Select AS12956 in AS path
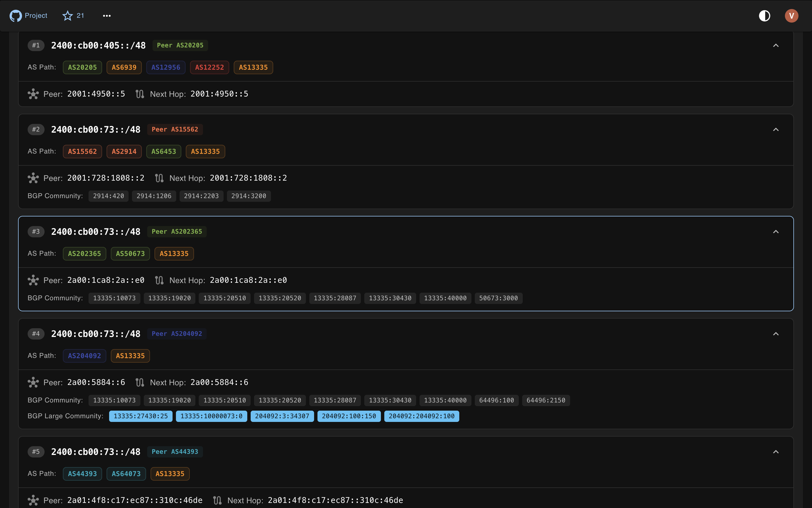812x508 pixels. [166, 67]
